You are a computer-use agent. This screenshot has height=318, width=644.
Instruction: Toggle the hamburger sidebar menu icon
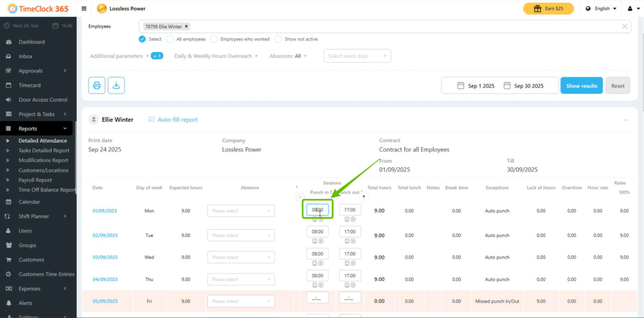[85, 9]
